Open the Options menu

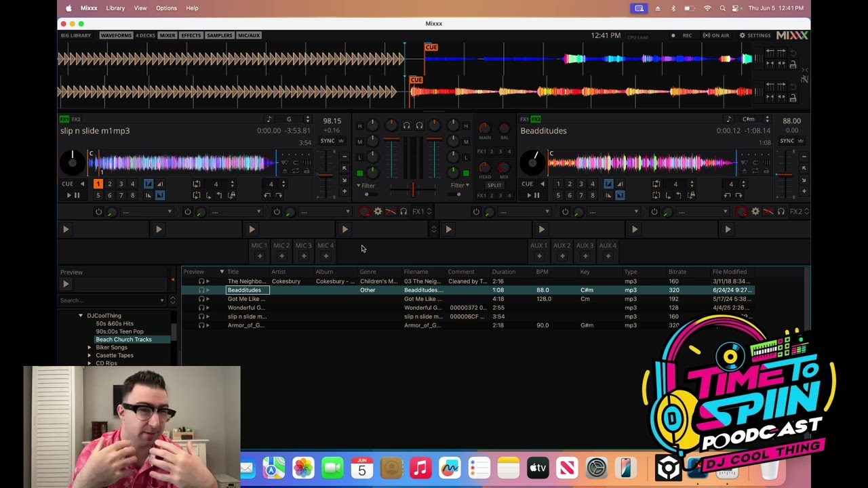(x=166, y=8)
